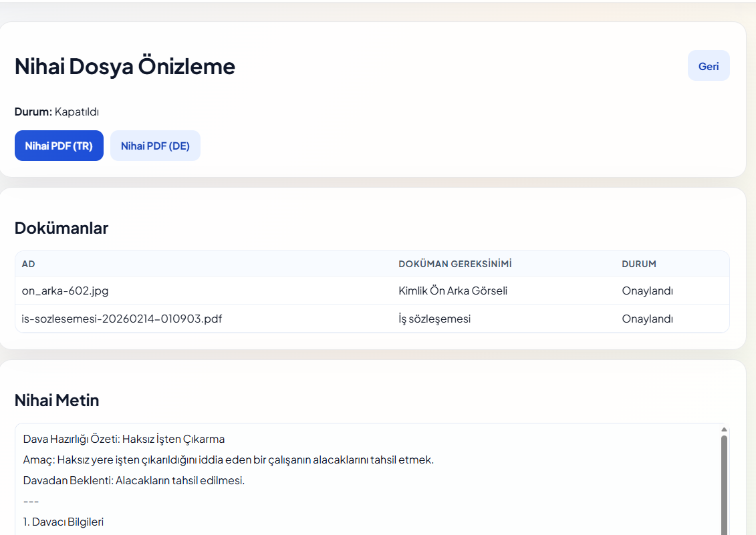Click Onaylandı status in the on_arka-602.jpg row
The height and width of the screenshot is (535, 756).
pos(647,291)
